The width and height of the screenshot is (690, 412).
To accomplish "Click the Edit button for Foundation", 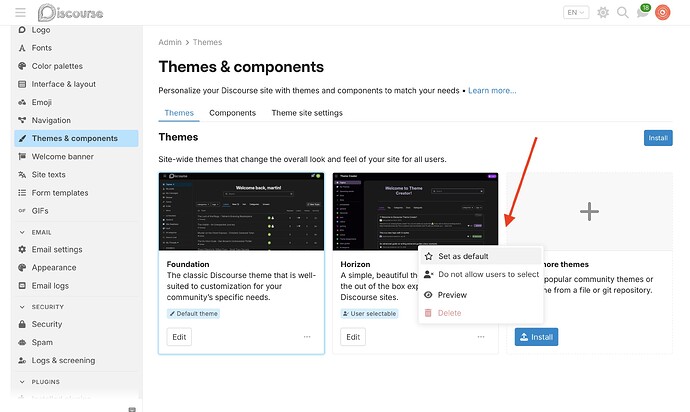I will coord(179,337).
